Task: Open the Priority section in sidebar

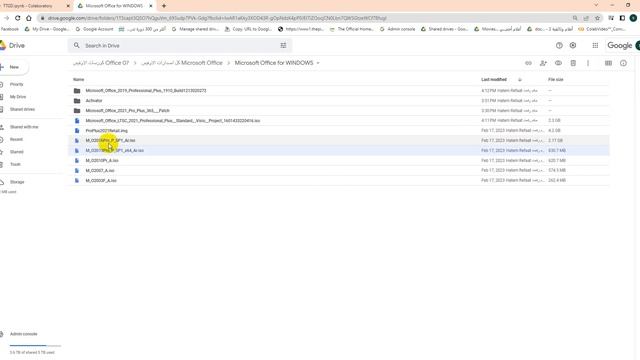Action: coord(16,84)
